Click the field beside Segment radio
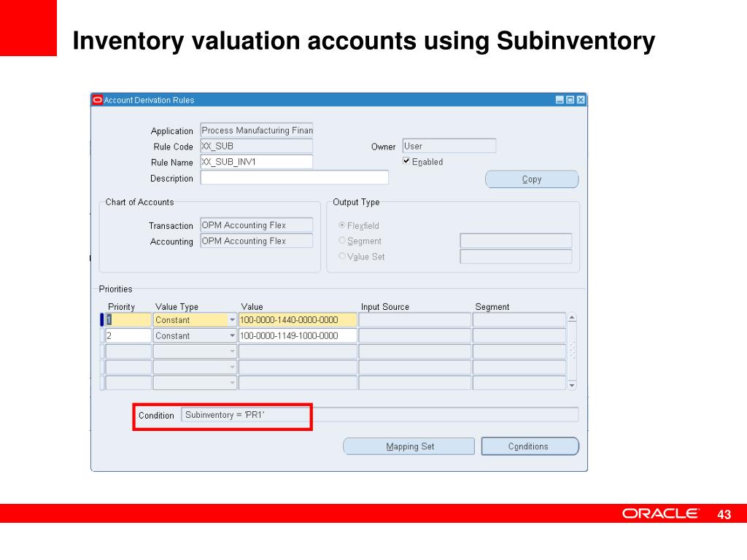Viewport: 747px width, 560px height. 516,241
